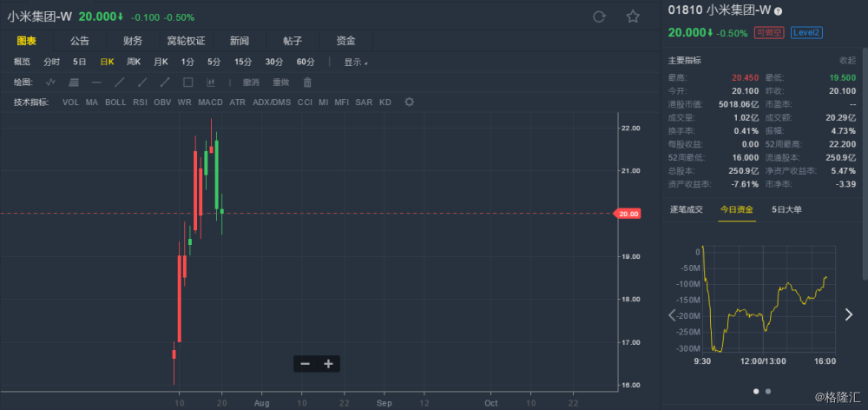This screenshot has width=868, height=410.
Task: Select the second carousel page dot
Action: point(768,391)
